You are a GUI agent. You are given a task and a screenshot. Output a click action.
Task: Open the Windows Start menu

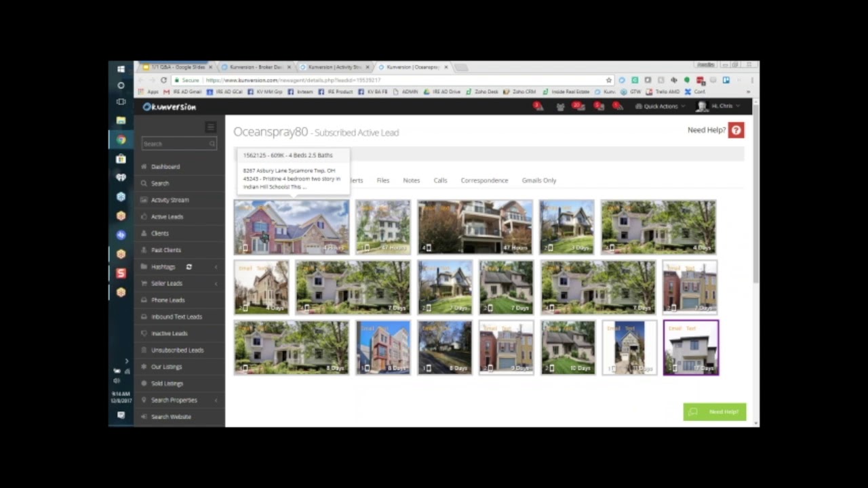pos(121,69)
